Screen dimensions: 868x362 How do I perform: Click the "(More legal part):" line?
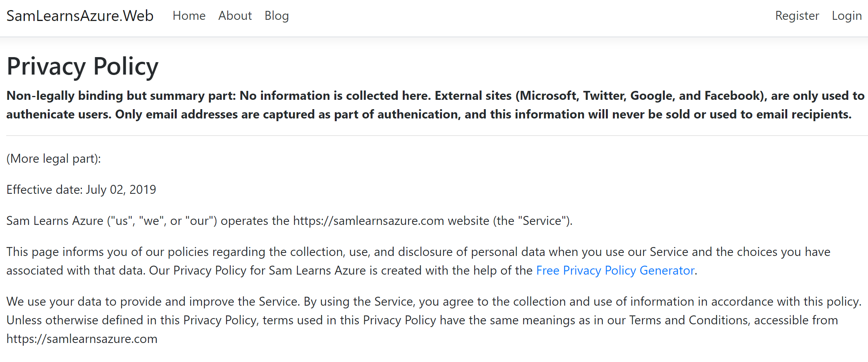54,158
